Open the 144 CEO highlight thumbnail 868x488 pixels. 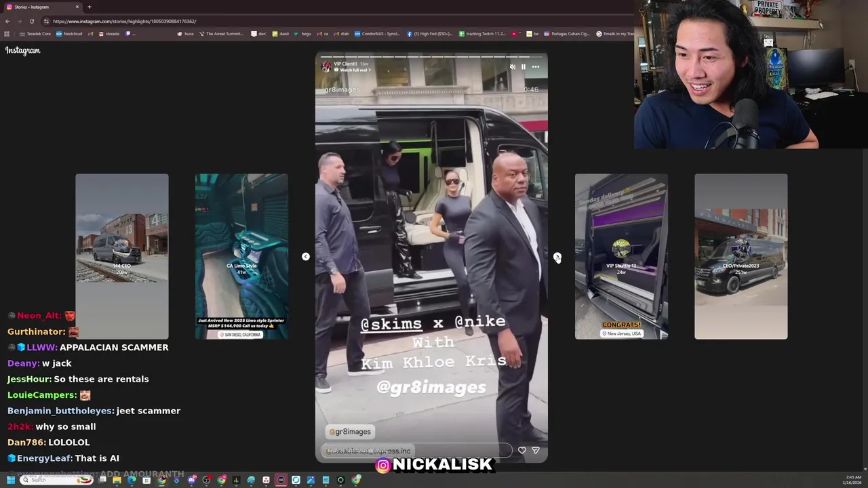click(122, 256)
